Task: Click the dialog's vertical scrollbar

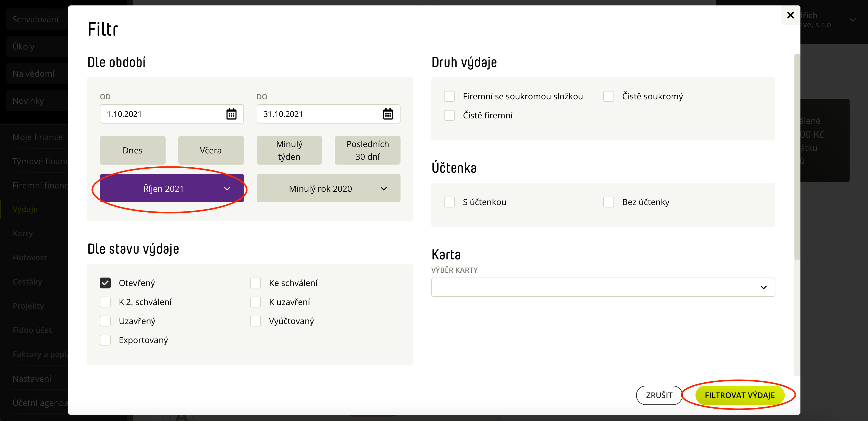Action: tap(797, 157)
